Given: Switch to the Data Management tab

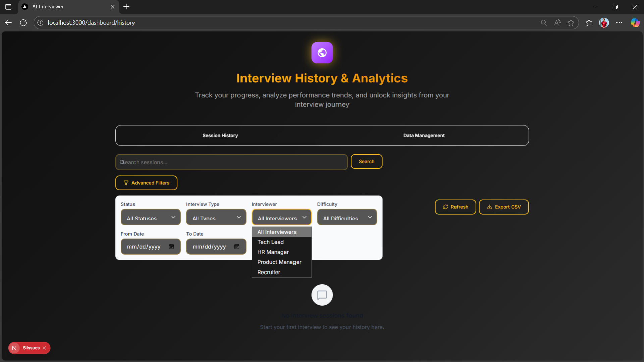Looking at the screenshot, I should 424,135.
